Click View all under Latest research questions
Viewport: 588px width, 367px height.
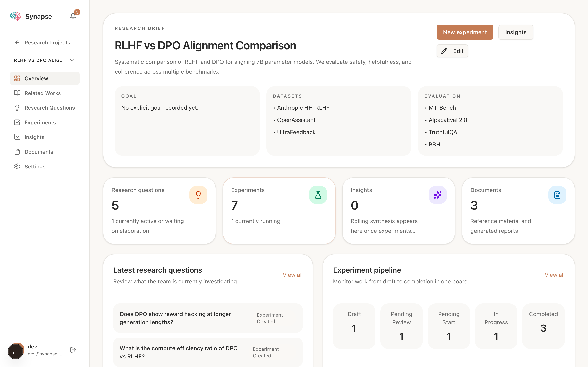pos(293,275)
